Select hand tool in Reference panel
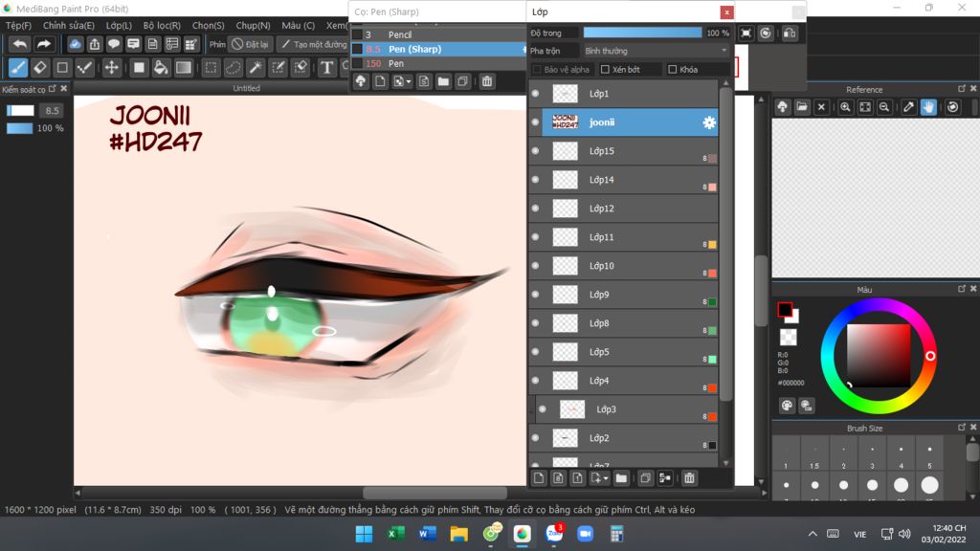 tap(928, 107)
